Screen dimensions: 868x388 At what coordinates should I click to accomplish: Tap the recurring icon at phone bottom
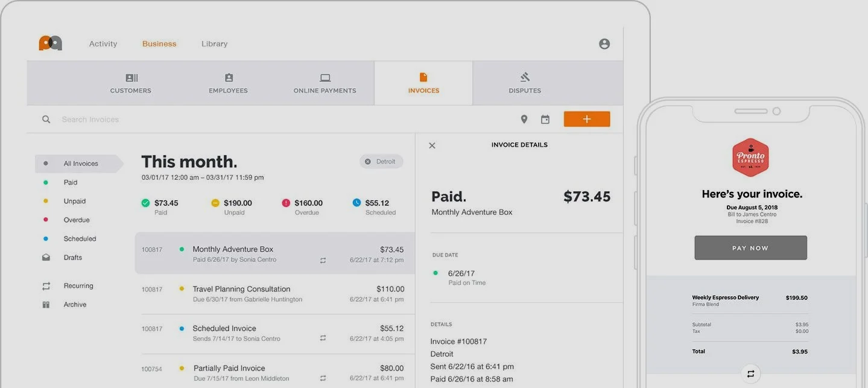pos(750,374)
